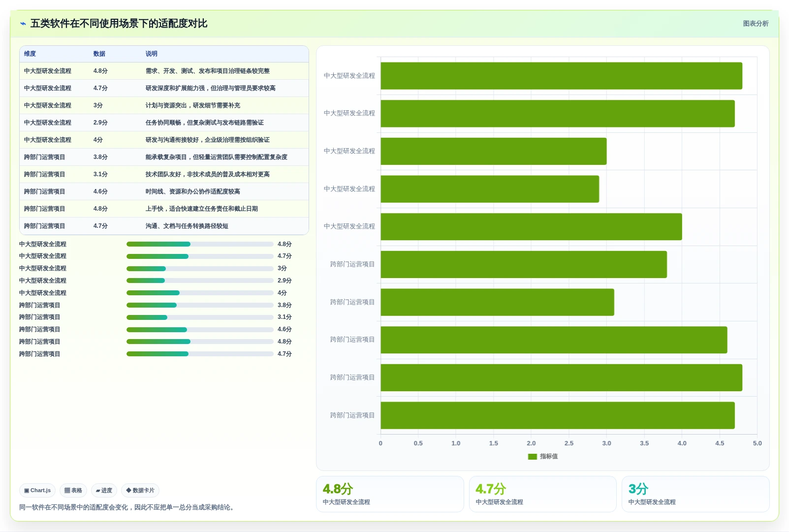This screenshot has height=532, width=789.
Task: Select row 技术团队友好,非技术成员的普及成本相对更高
Action: coord(164,174)
